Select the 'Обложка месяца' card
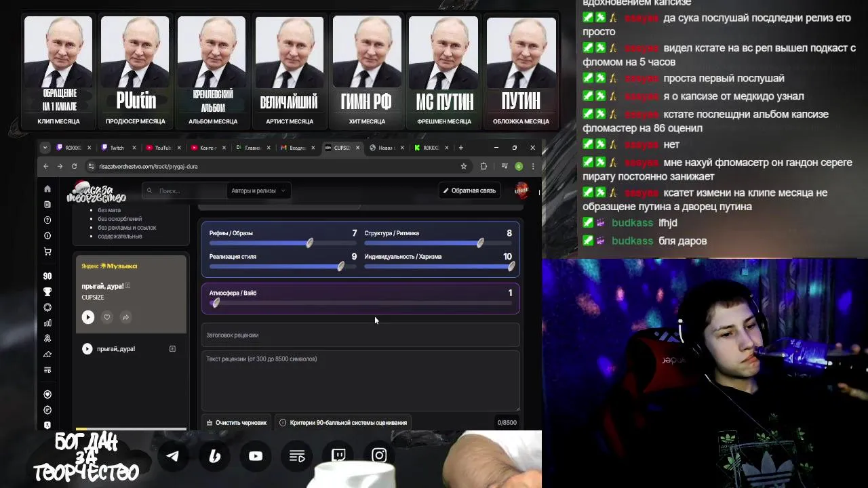 click(x=521, y=72)
